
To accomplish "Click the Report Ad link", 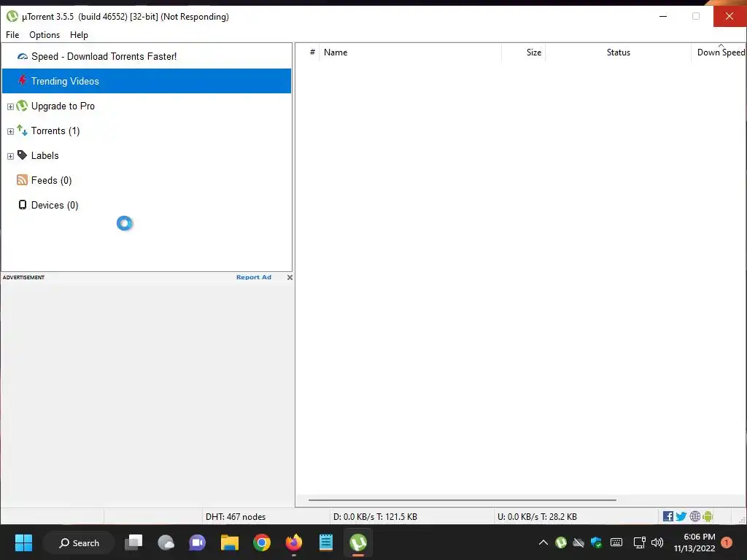I will (253, 277).
